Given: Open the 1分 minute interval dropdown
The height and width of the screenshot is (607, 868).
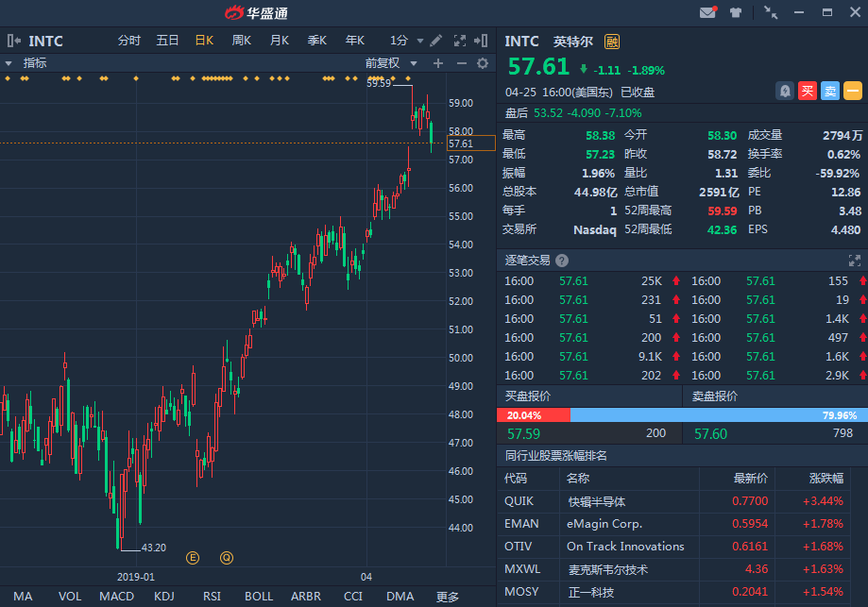Looking at the screenshot, I should pos(406,41).
